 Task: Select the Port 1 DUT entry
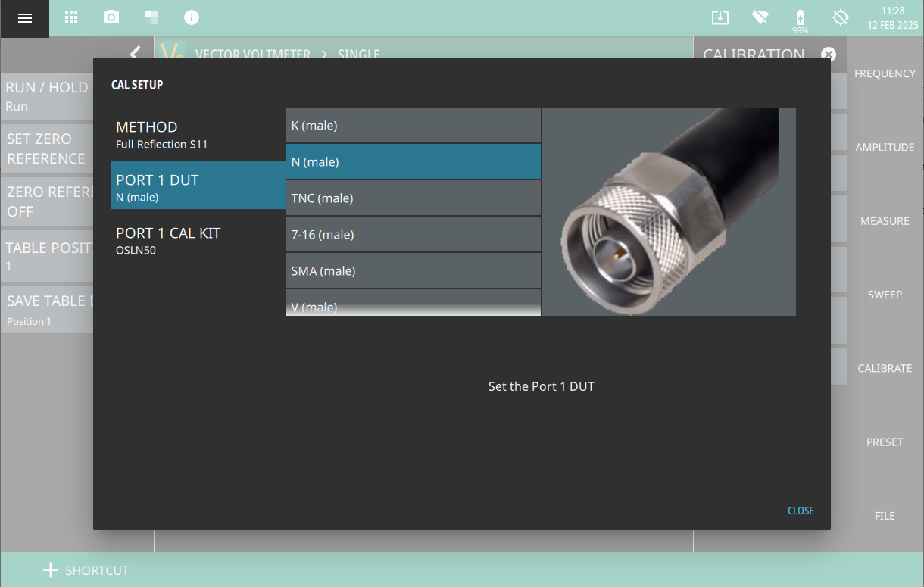[x=198, y=187]
